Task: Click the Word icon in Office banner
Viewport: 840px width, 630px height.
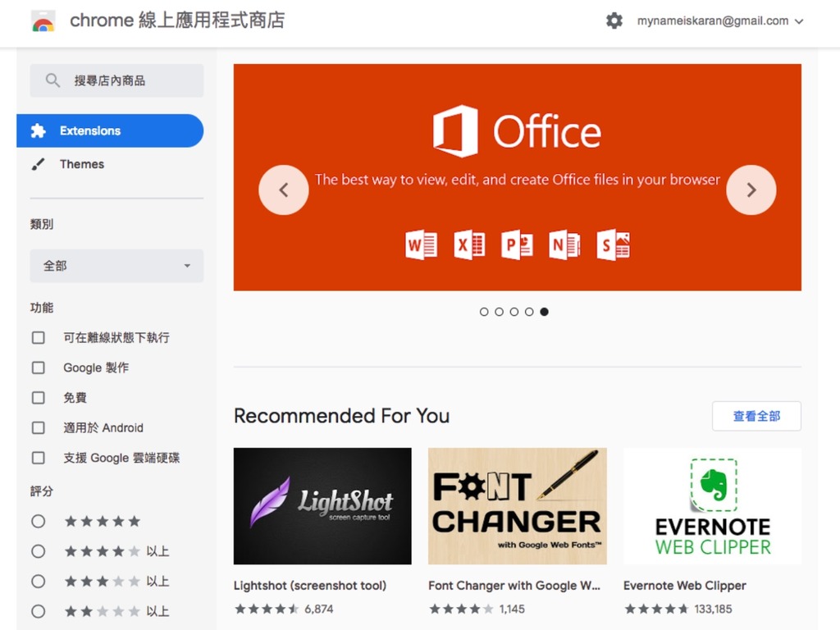Action: (x=421, y=244)
